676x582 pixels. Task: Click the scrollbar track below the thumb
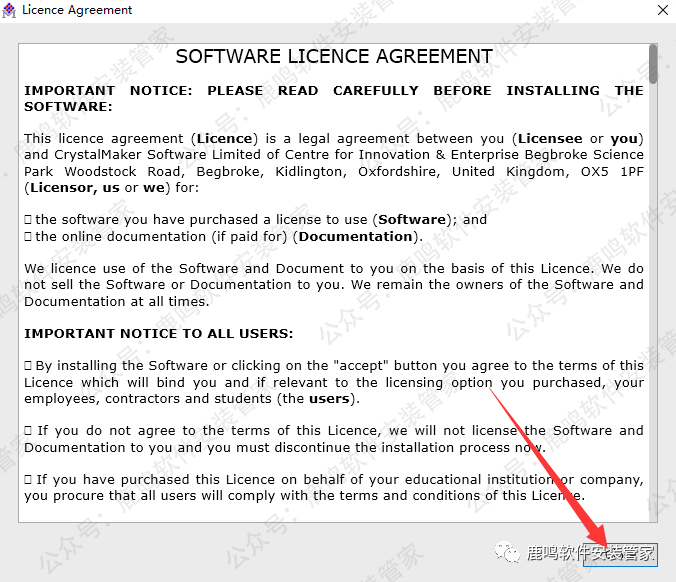[653, 300]
